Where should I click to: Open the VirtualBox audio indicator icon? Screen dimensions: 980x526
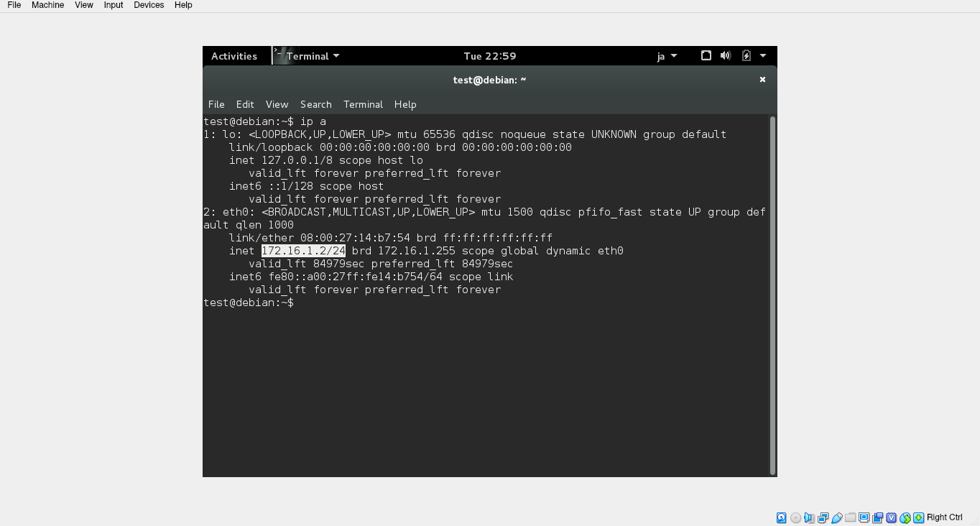tap(809, 517)
